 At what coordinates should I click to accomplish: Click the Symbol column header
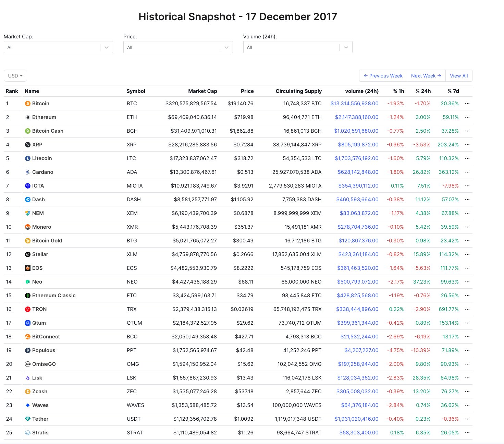pos(136,91)
